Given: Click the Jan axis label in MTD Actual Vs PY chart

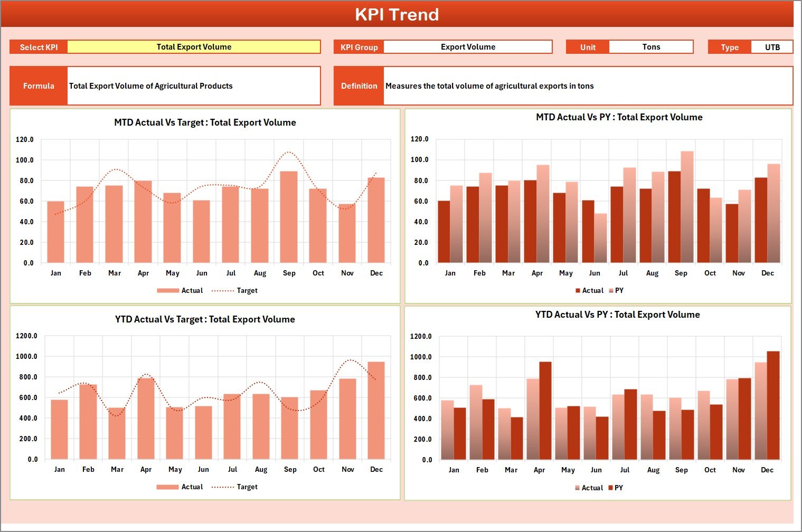Looking at the screenshot, I should pos(450,273).
